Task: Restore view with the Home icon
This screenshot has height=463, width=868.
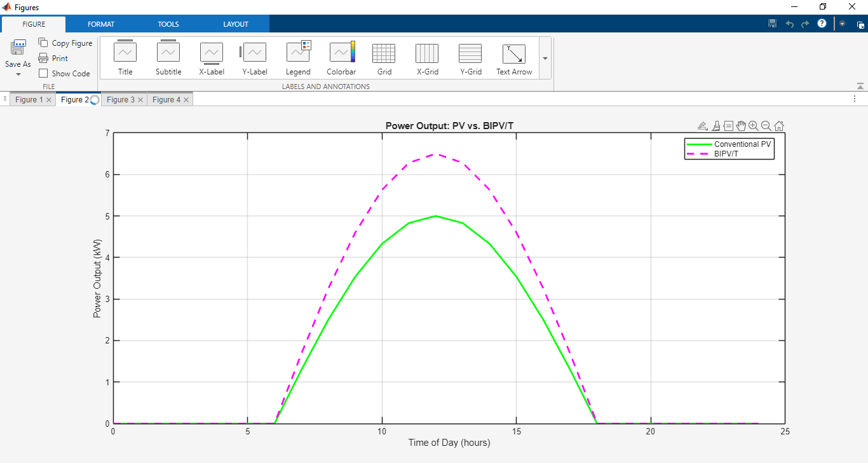Action: 779,126
